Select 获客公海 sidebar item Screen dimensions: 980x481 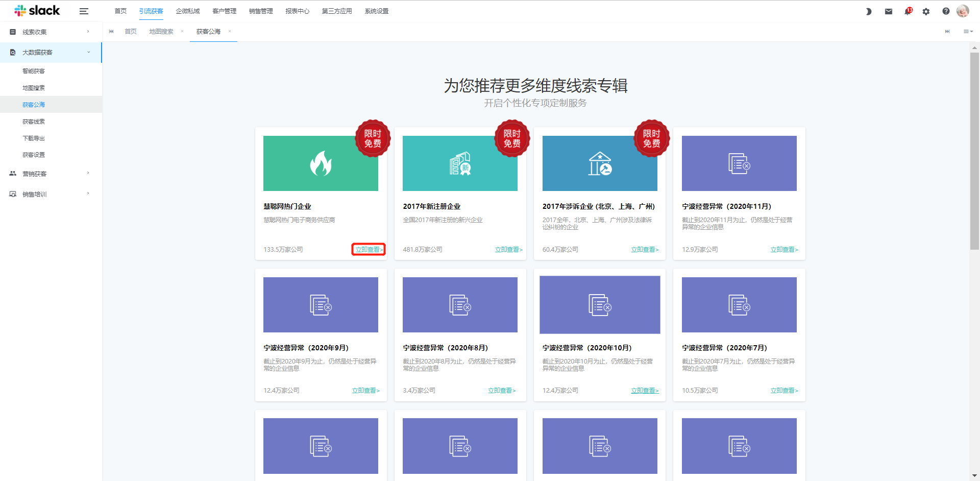(51, 105)
